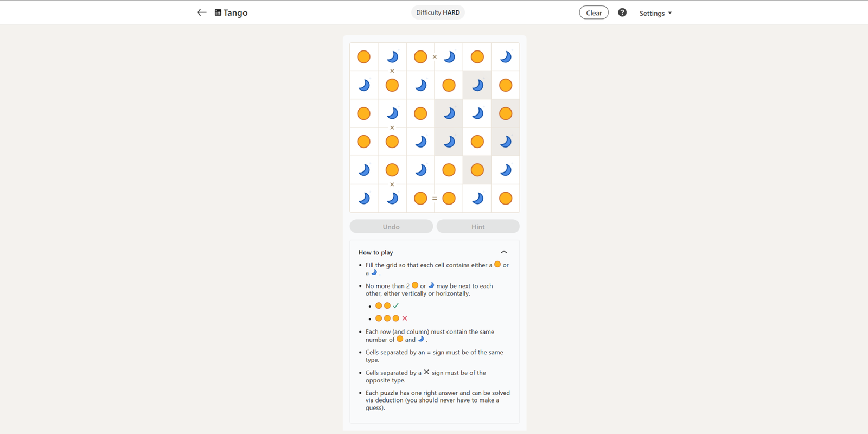Go back using the left arrow icon
The width and height of the screenshot is (868, 434).
pyautogui.click(x=202, y=12)
